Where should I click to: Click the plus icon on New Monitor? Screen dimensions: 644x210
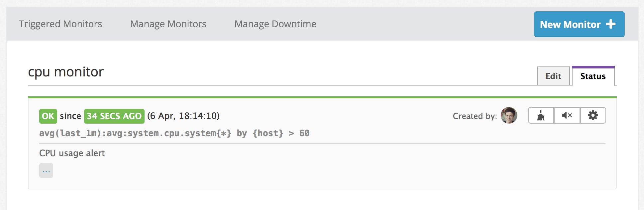[611, 24]
